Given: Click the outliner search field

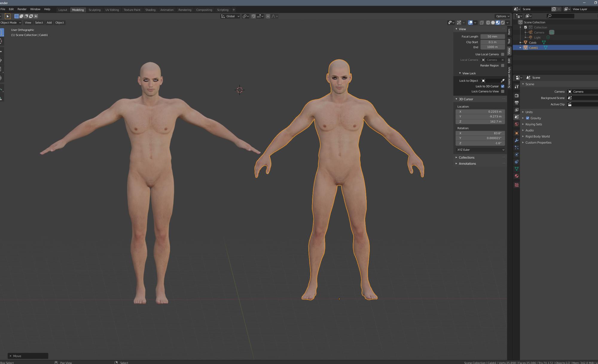Looking at the screenshot, I should pos(560,16).
